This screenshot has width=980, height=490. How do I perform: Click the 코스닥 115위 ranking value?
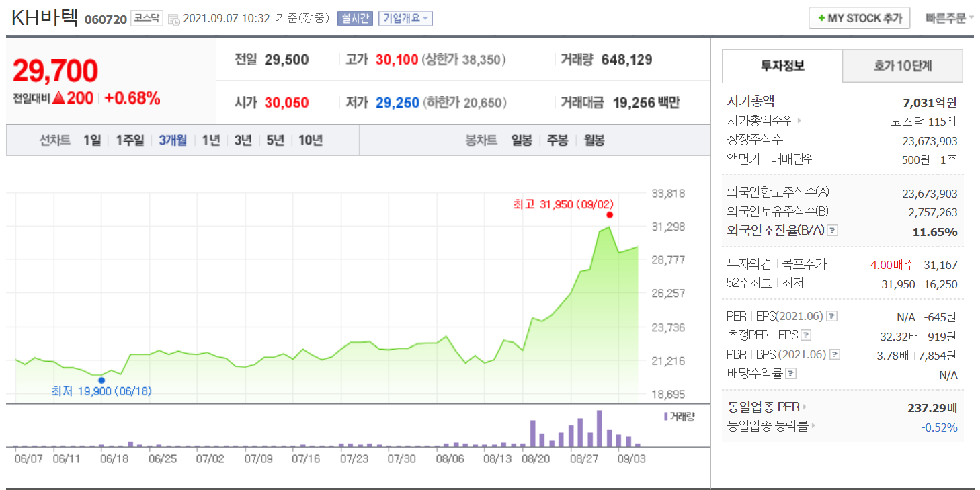pos(924,122)
